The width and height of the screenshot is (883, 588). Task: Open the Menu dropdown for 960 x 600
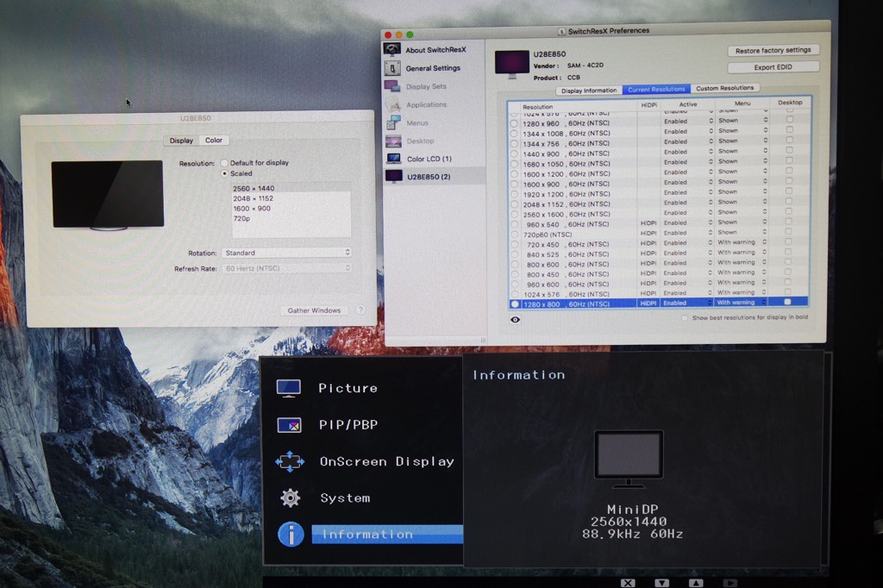(x=741, y=283)
